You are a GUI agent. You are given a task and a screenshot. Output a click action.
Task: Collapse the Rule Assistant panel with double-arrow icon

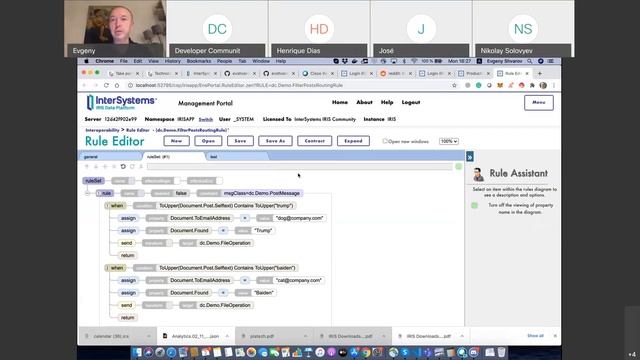[x=470, y=157]
